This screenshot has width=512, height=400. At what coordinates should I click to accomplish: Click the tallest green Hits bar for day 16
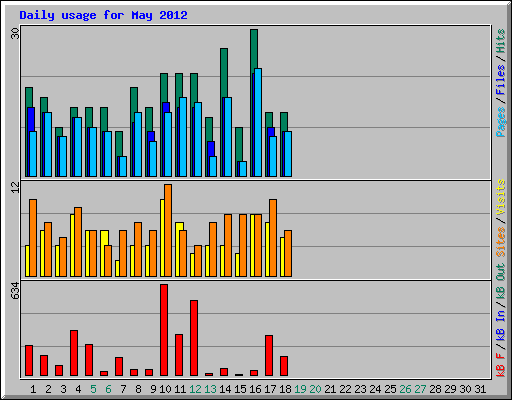[254, 50]
